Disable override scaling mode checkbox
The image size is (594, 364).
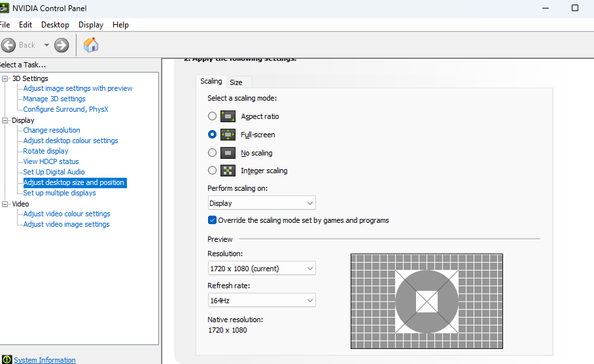(x=212, y=220)
